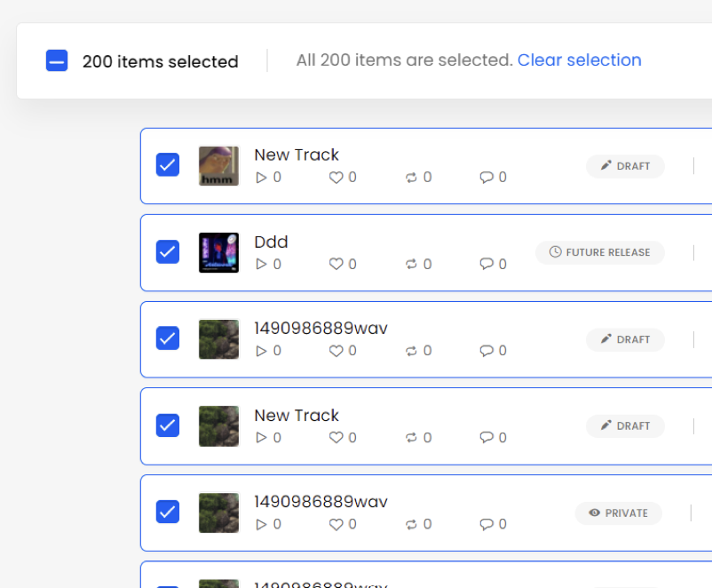Click comment icon on draft 1490986889wav
This screenshot has width=712, height=588.
[x=487, y=351]
